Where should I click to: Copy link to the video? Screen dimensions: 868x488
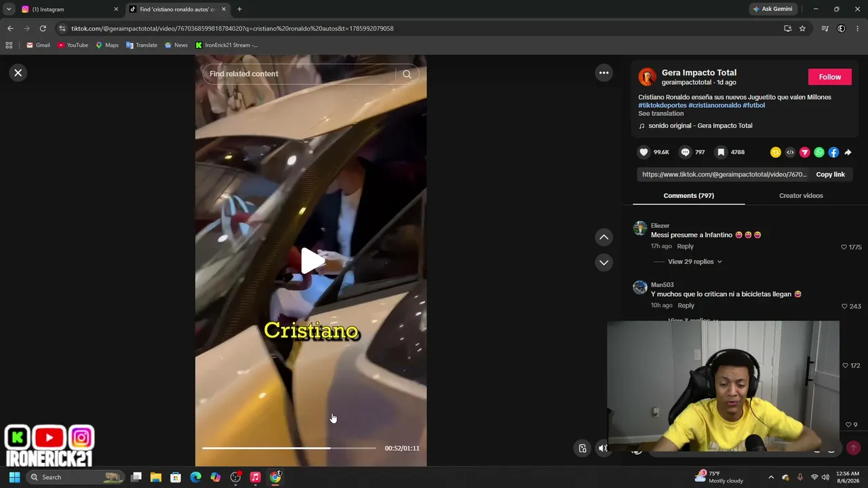tap(830, 174)
